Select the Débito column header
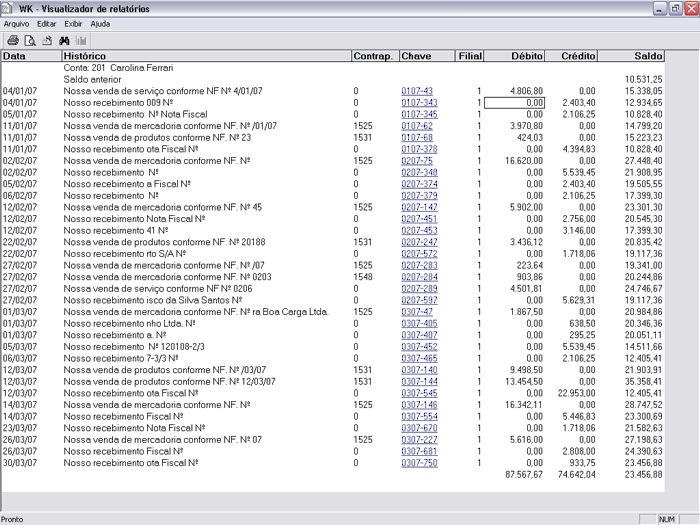The width and height of the screenshot is (700, 525). tap(526, 56)
